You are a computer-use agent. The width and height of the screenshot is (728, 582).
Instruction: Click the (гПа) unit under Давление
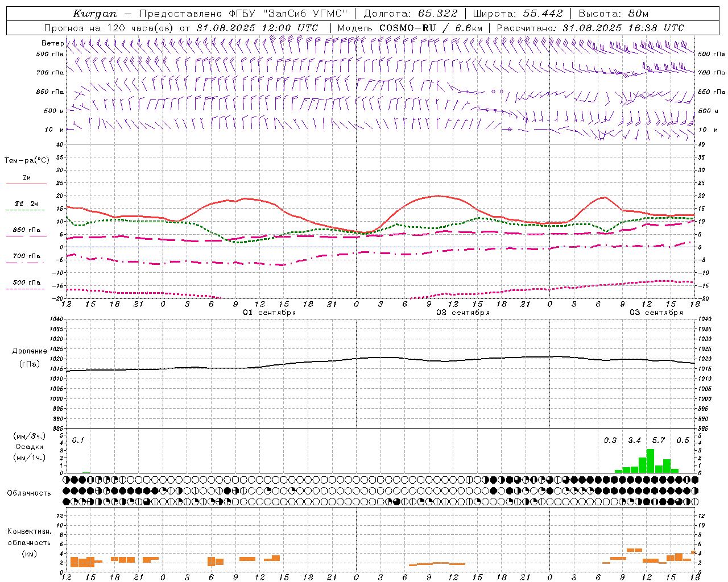pos(30,364)
